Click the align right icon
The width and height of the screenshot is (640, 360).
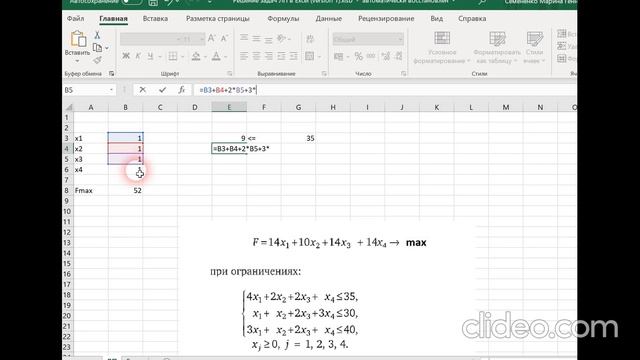269,56
